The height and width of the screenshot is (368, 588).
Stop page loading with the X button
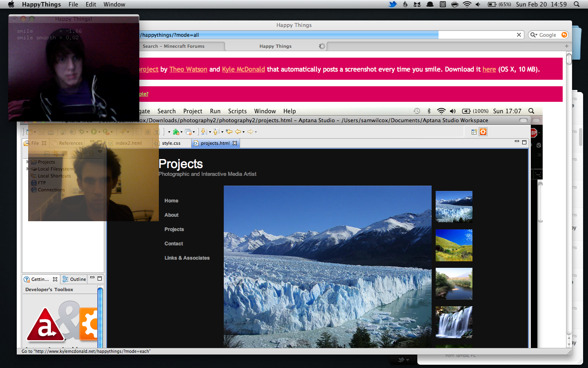pos(519,35)
